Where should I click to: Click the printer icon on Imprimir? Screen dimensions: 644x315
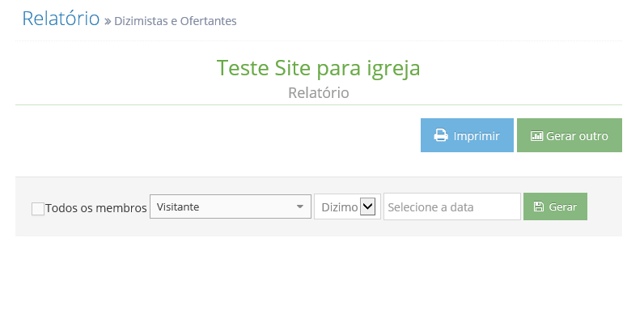pyautogui.click(x=441, y=135)
